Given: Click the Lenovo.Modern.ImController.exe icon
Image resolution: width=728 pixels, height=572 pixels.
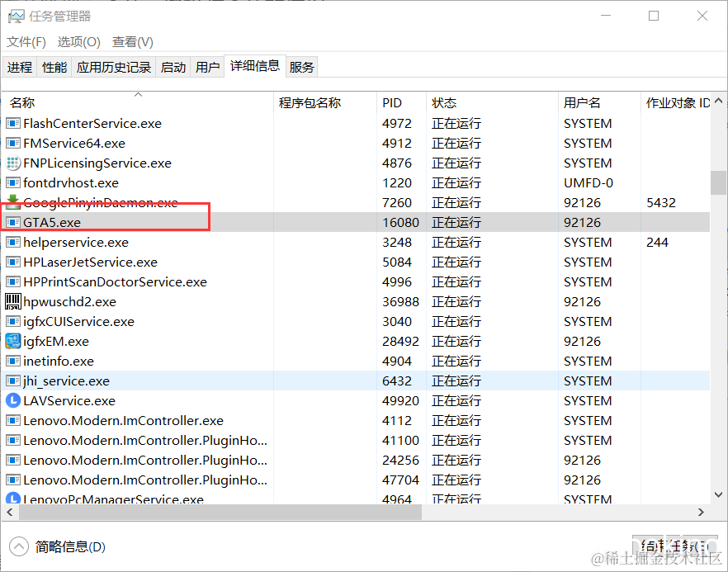Looking at the screenshot, I should (x=13, y=421).
